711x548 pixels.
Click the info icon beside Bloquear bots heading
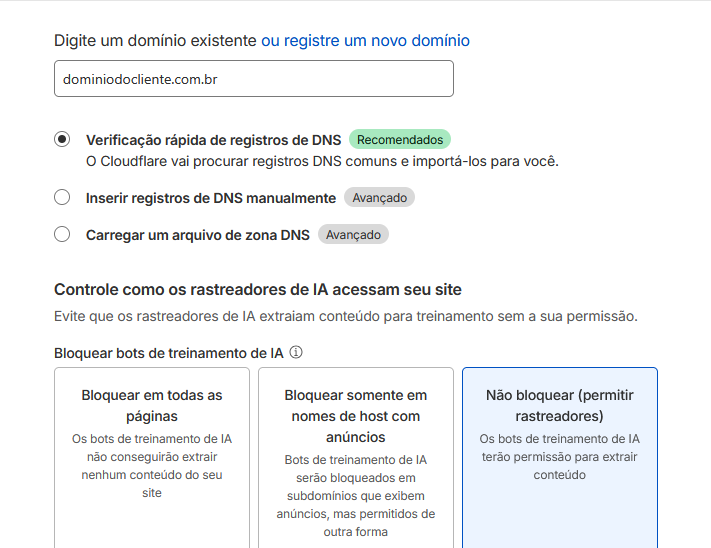pos(296,353)
